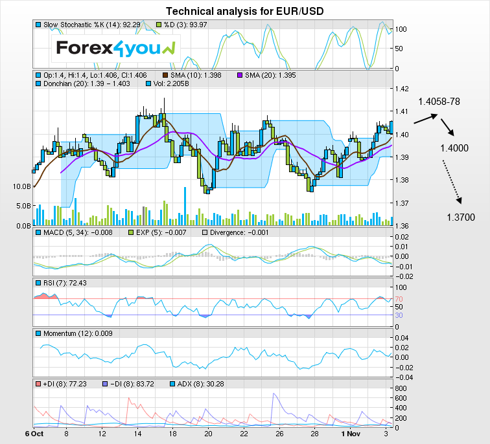Click the EXP (5) green legend swatch
The image size is (490, 444).
click(x=131, y=232)
